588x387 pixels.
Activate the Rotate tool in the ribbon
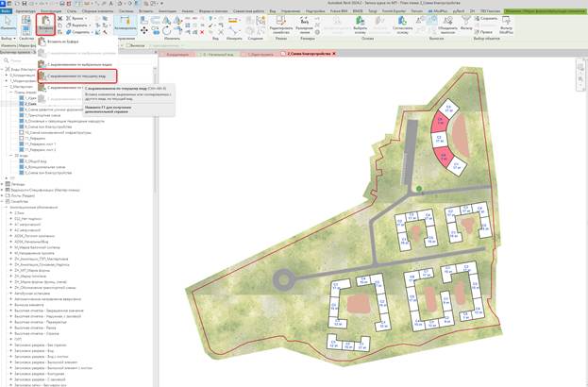click(x=166, y=31)
